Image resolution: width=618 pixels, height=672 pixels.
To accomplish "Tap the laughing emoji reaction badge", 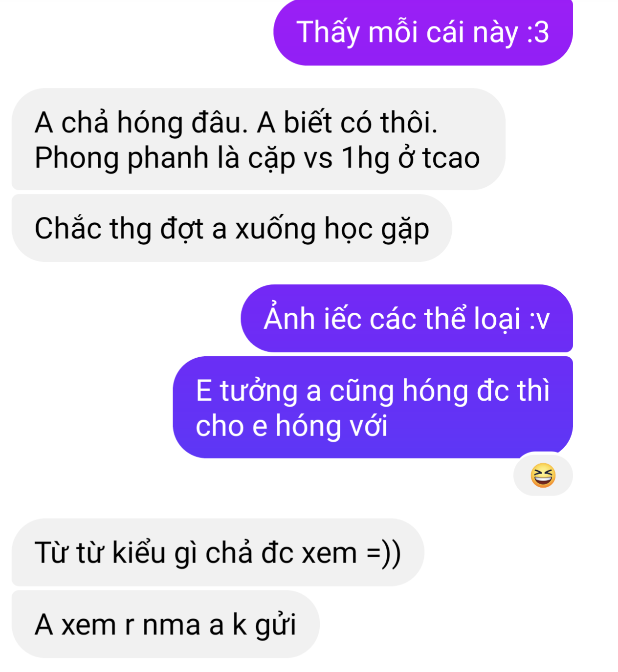I will click(x=543, y=475).
